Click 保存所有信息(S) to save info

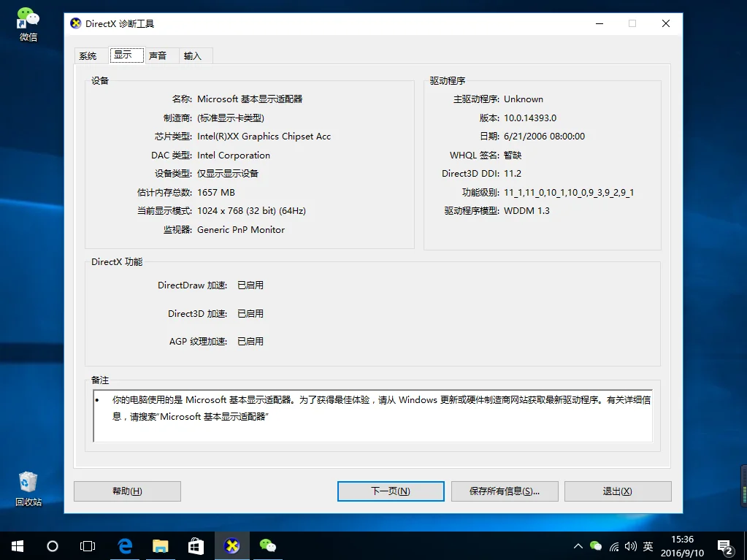pyautogui.click(x=504, y=491)
